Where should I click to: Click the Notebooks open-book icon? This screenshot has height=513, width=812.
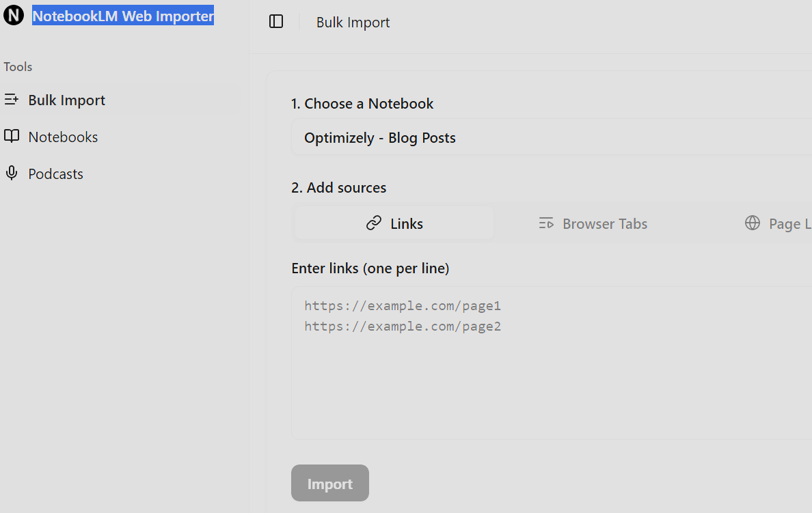coord(12,137)
